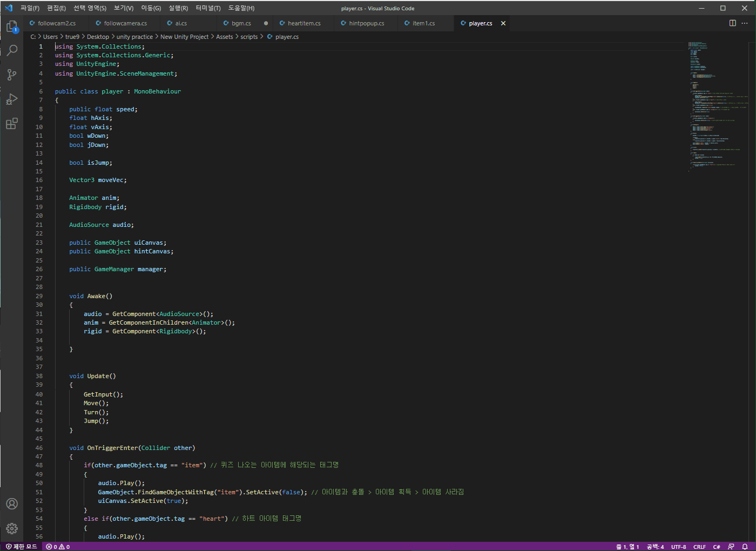Click UTF-8 encoding in status bar
Viewport: 756px width, 551px height.
(678, 547)
